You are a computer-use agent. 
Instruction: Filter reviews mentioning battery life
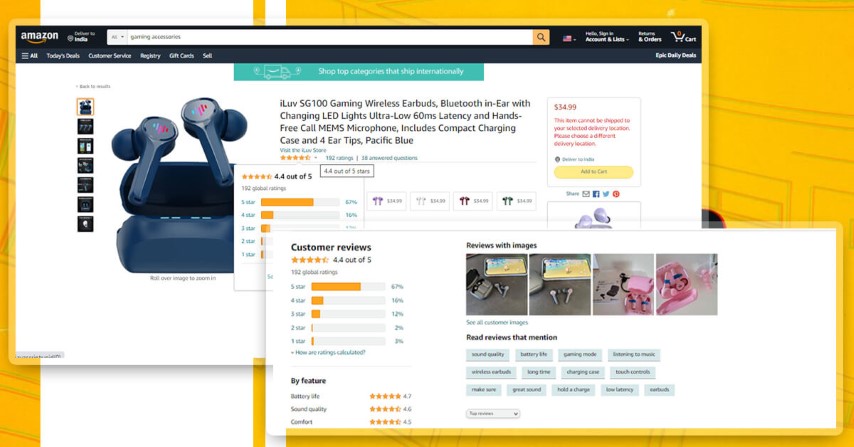coord(534,354)
